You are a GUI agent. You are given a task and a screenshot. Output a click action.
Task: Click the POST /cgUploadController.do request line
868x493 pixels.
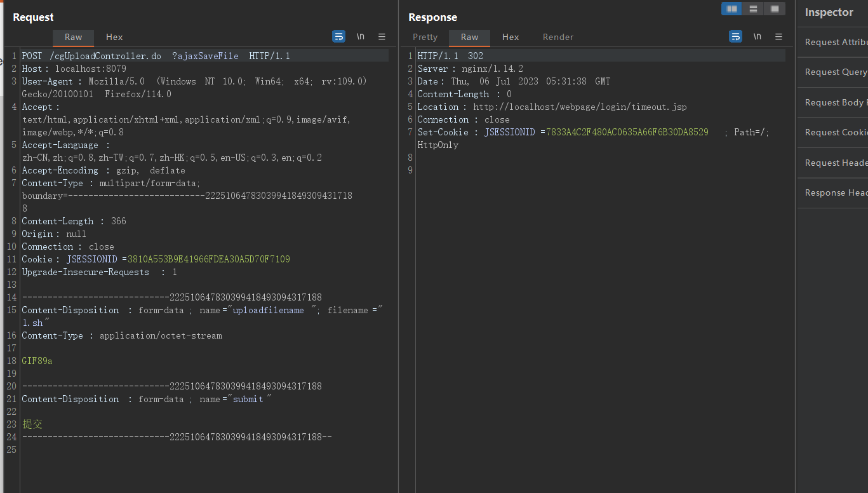pyautogui.click(x=156, y=56)
